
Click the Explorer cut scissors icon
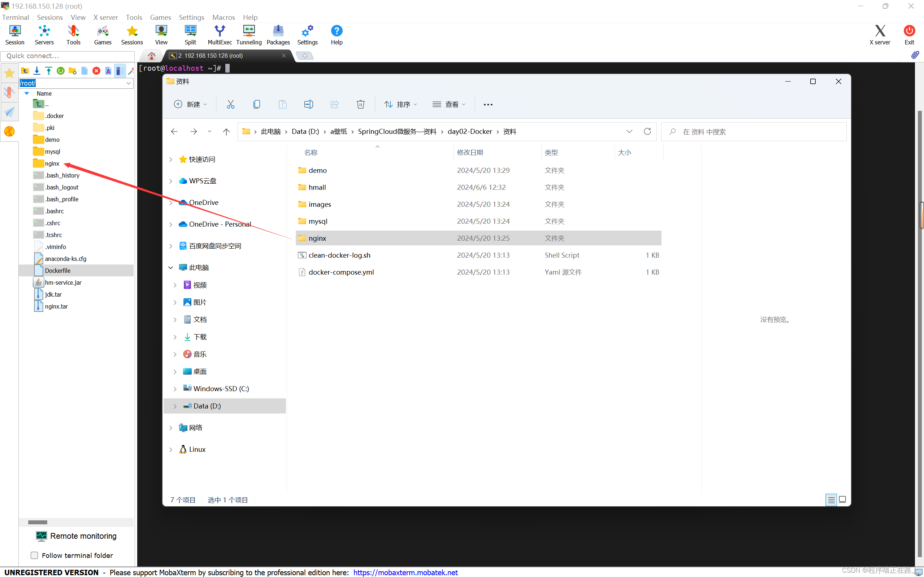coord(231,104)
